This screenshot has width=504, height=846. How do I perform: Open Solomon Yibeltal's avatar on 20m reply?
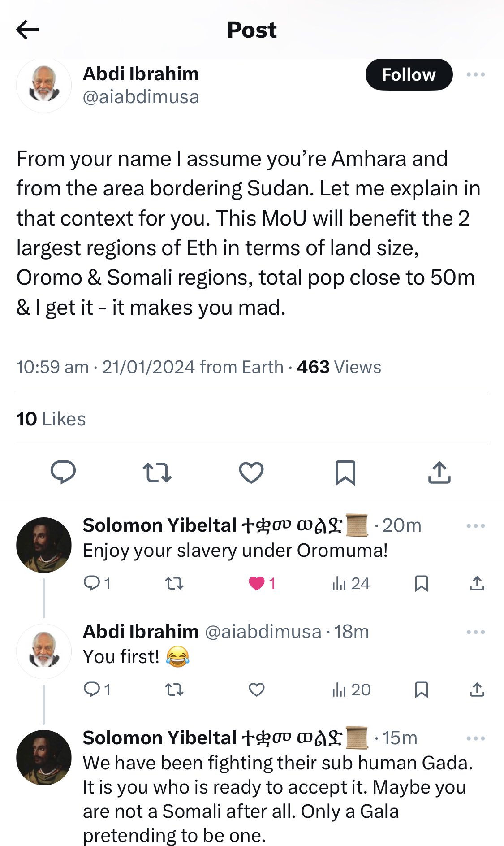[x=44, y=545]
